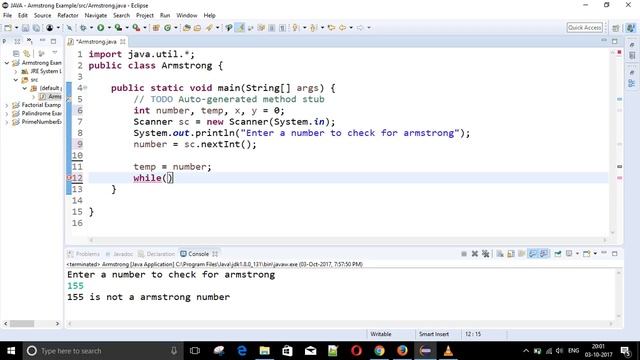Open Package Explorer View Menu triangle
640x360 pixels.
54,53
